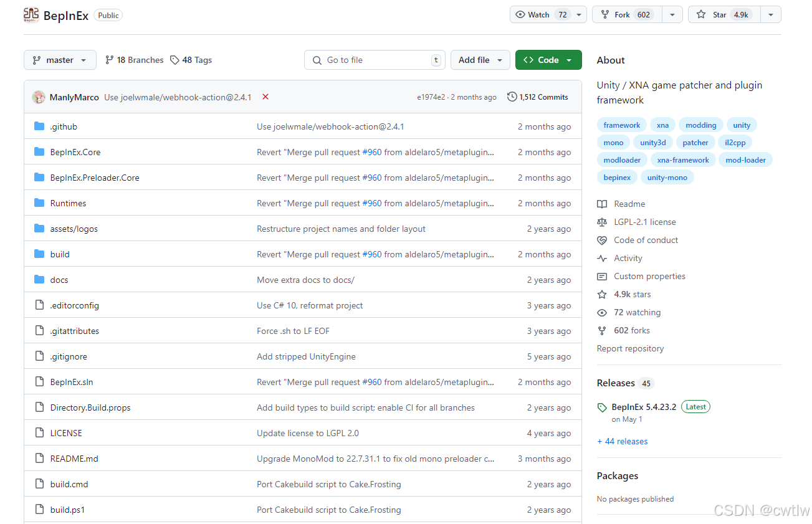Open the master branch dropdown
Screen dimensions: 812x524
[60, 60]
